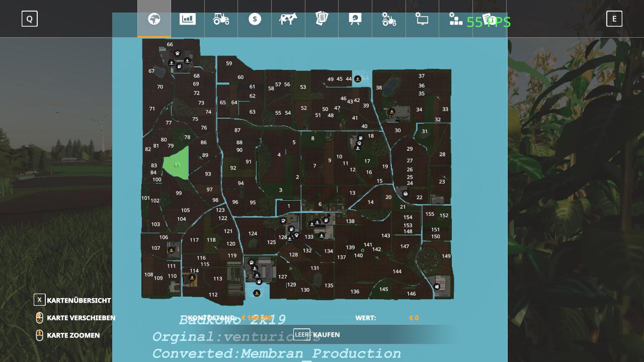Open the animals cow tab
This screenshot has width=644, height=362.
[x=288, y=19]
